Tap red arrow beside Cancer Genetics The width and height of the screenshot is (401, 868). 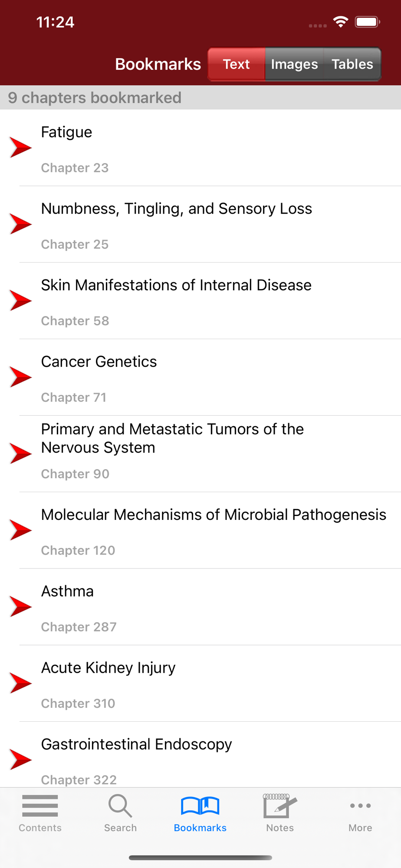[20, 377]
